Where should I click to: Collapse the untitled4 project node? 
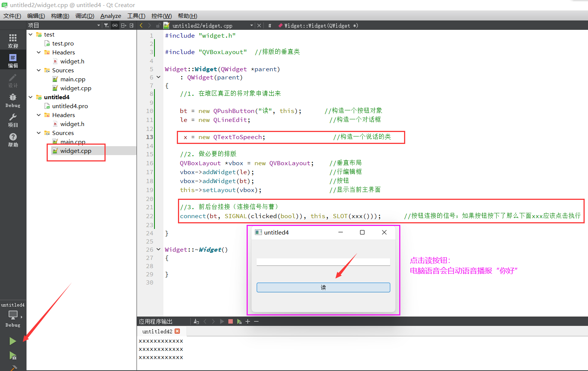31,97
